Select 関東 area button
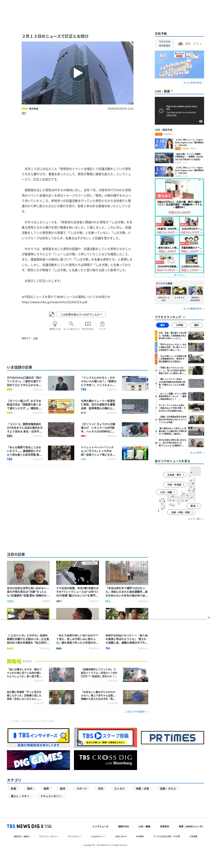Image resolution: width=211 pixels, height=868 pixels. click(194, 506)
